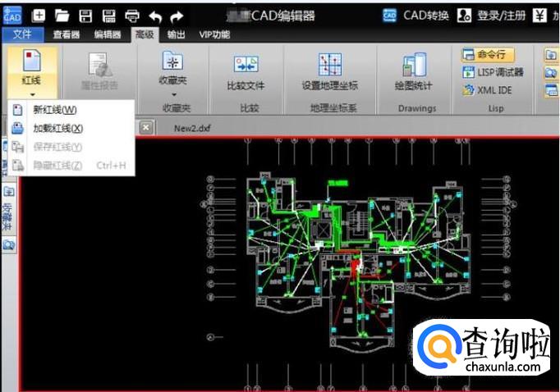Open XML IDE
560x392 pixels.
pos(487,90)
